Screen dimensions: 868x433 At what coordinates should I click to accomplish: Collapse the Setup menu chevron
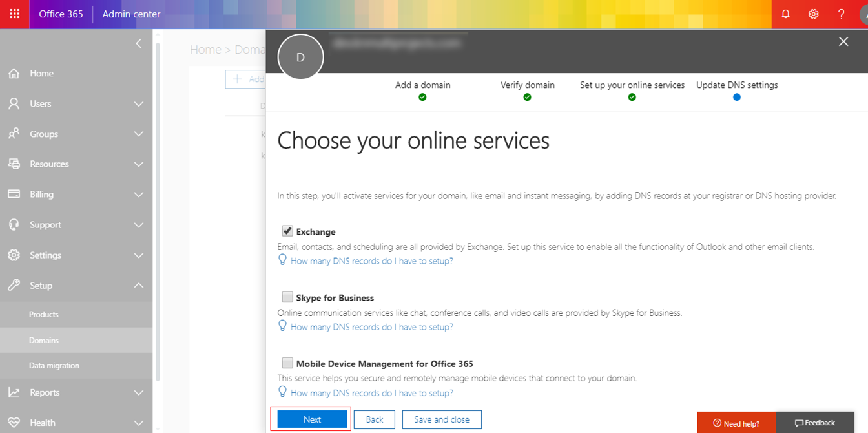tap(138, 285)
